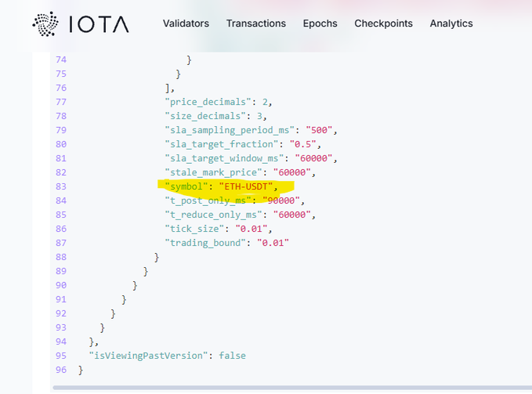The height and width of the screenshot is (394, 532).
Task: Select the "60000" value of t_reduce_only_ms
Action: coord(292,215)
